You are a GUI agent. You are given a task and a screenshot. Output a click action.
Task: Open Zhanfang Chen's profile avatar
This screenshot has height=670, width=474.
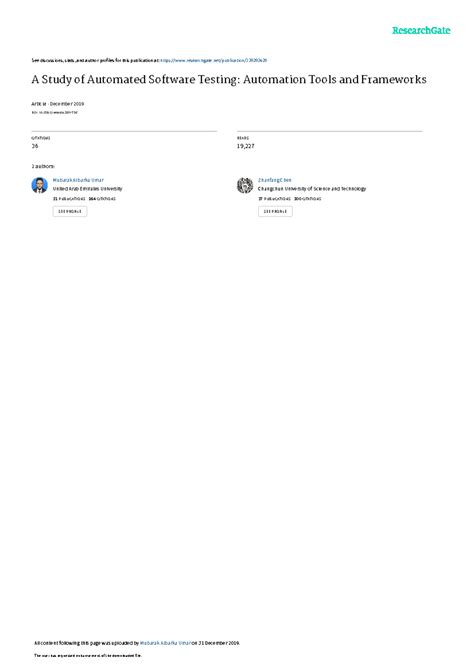245,185
